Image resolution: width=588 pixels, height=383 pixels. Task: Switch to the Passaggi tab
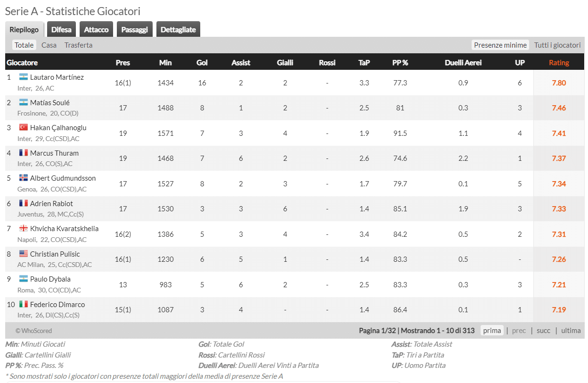134,29
